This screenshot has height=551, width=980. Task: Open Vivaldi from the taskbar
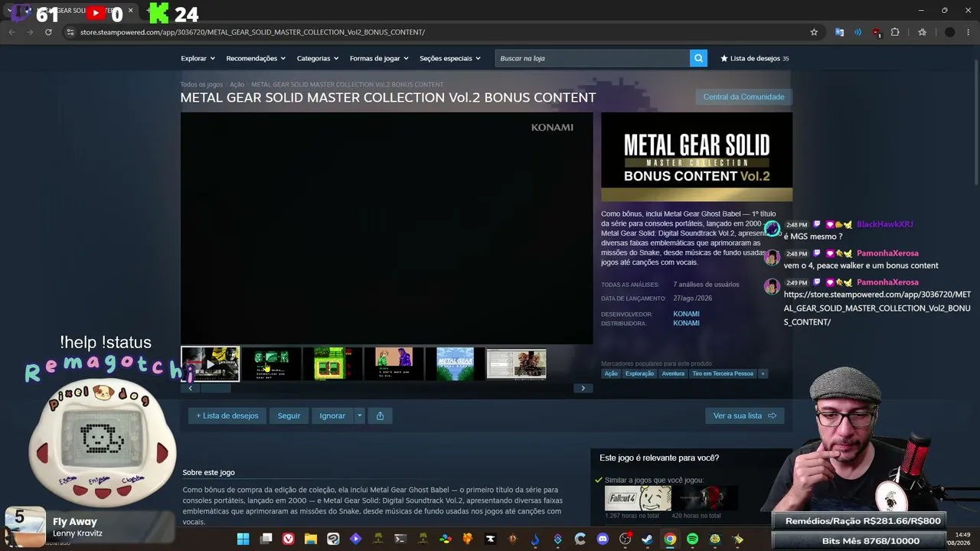point(288,539)
